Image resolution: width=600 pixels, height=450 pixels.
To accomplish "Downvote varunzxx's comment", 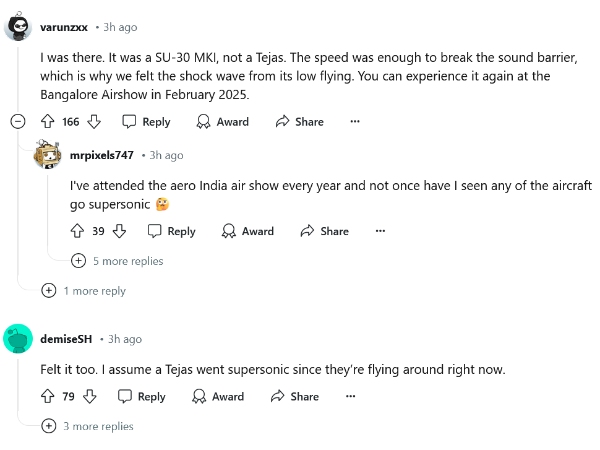I will point(94,121).
